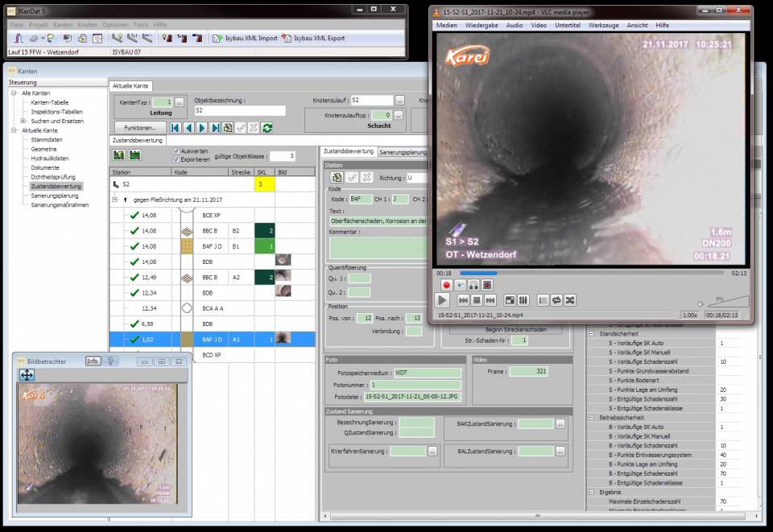Click Objektbezeichnung input field

tap(240, 110)
